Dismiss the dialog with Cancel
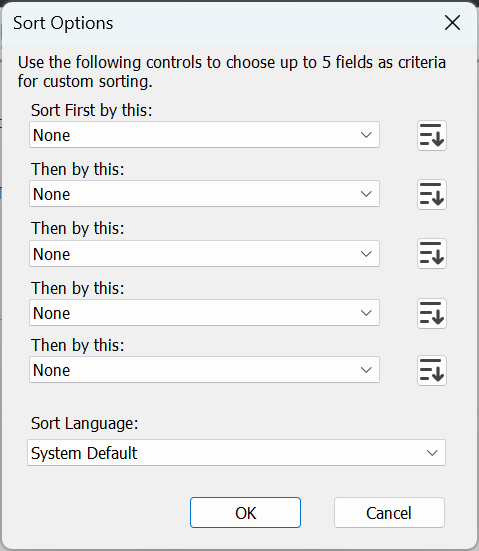Viewport: 479px width, 551px height. point(389,513)
